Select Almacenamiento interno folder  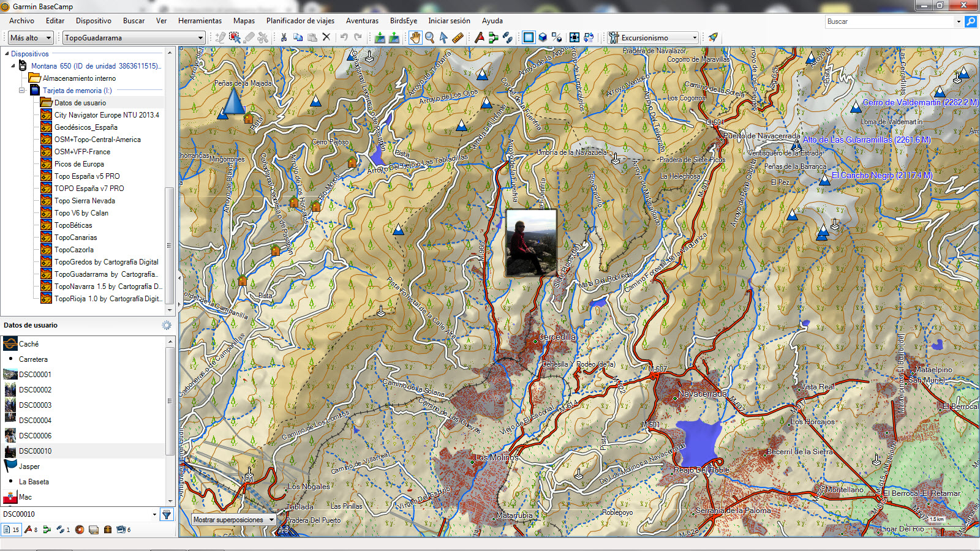pos(79,78)
